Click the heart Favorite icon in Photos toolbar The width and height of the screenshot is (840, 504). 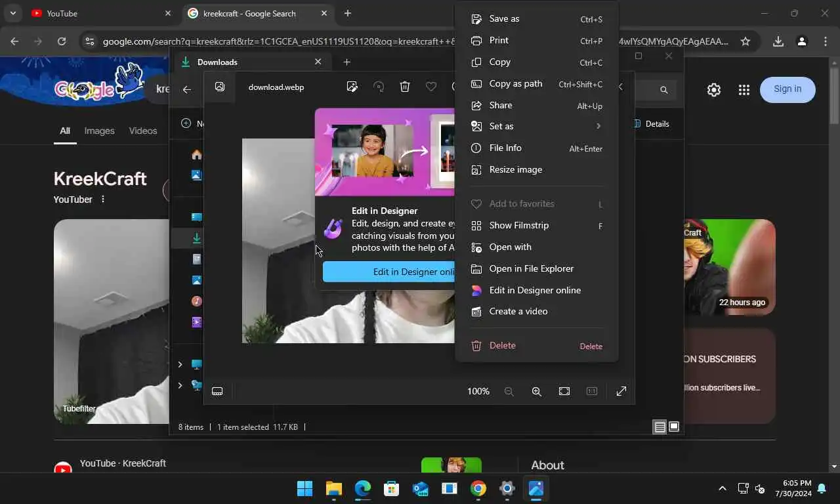(x=431, y=87)
